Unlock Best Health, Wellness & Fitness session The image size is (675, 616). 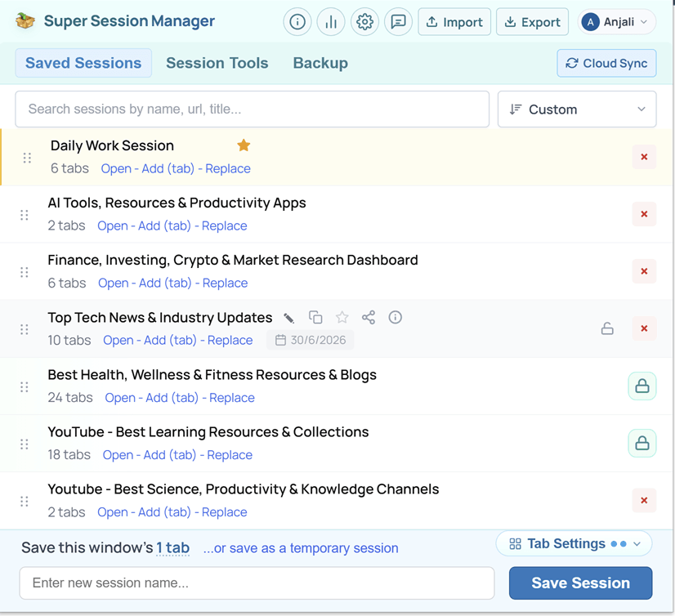click(x=641, y=386)
